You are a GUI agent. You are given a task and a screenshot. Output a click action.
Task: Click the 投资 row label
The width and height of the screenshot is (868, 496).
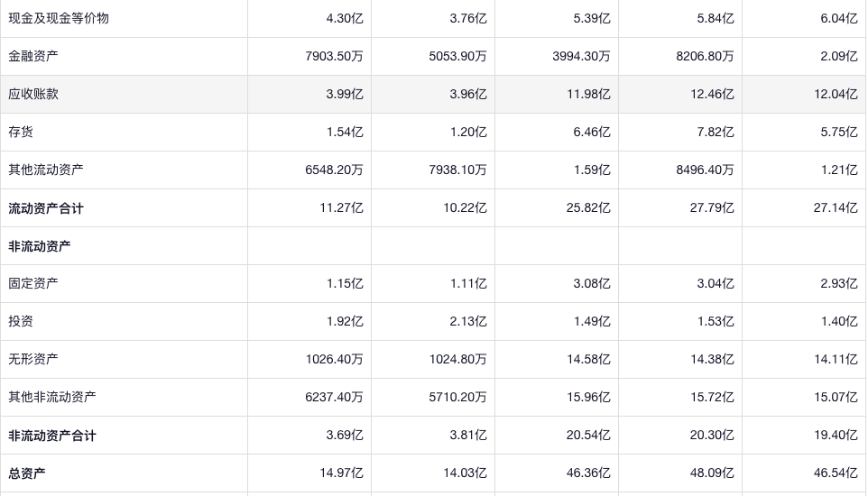pos(21,321)
